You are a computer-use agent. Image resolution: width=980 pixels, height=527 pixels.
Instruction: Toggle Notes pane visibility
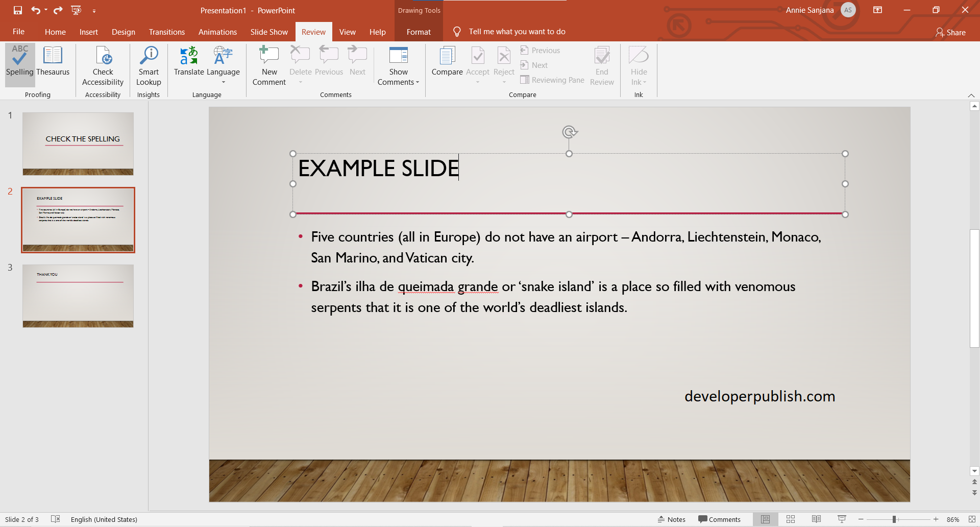pyautogui.click(x=672, y=519)
